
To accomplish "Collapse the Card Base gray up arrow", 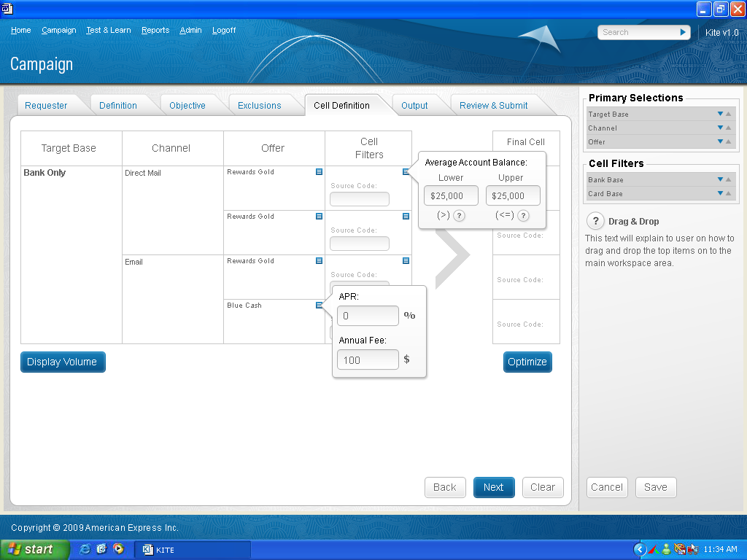I will tap(728, 193).
